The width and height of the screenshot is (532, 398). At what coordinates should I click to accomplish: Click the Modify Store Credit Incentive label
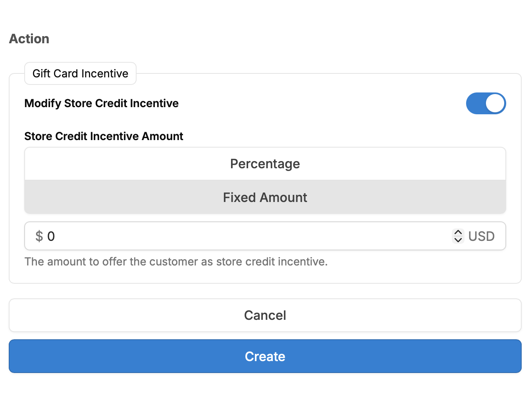[102, 103]
